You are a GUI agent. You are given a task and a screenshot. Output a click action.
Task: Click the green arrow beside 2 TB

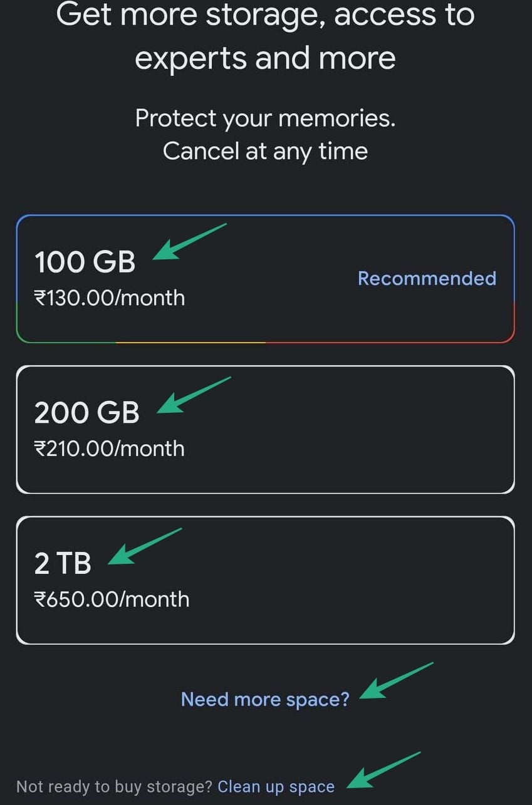click(144, 546)
